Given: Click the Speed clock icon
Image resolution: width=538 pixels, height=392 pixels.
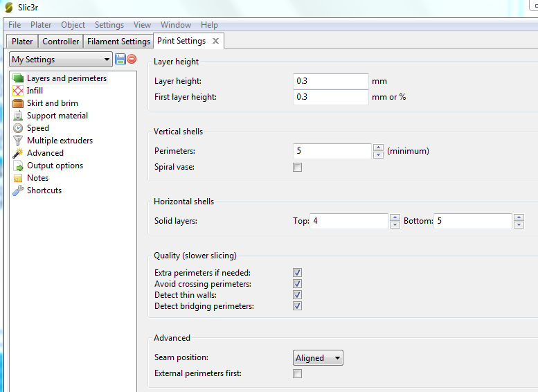Looking at the screenshot, I should [18, 128].
